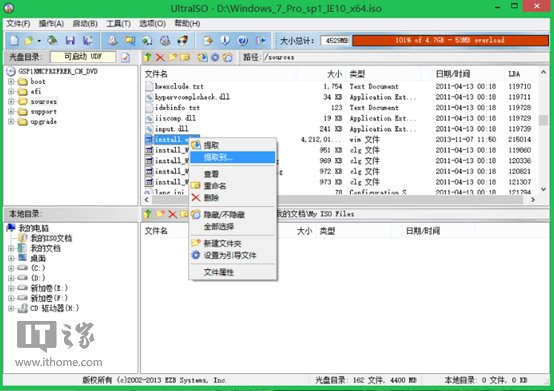Expand the sources folder tree node
This screenshot has width=554, height=391.
11,102
